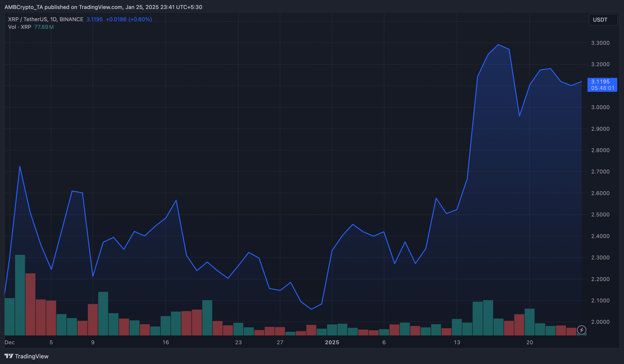The image size is (624, 364).
Task: Click the 2.6000 price axis label
Action: click(x=600, y=193)
